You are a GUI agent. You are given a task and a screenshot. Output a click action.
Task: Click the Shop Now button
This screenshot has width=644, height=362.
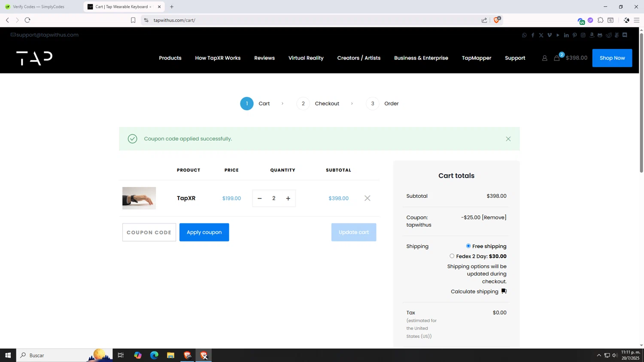(x=612, y=58)
